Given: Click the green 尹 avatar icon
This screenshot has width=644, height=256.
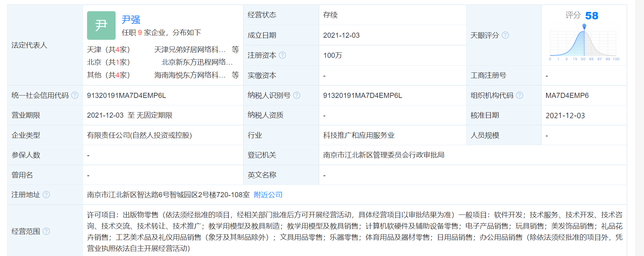Looking at the screenshot, I should (101, 25).
